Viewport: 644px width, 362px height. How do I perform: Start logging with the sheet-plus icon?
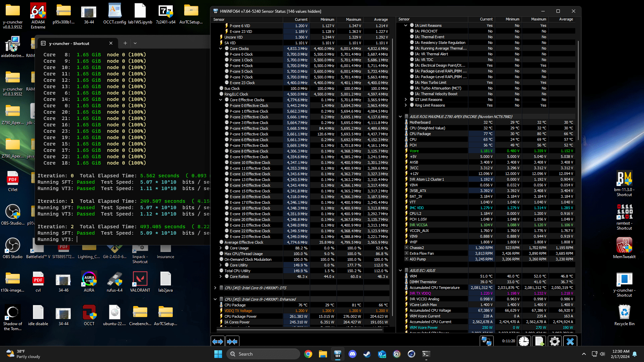point(539,341)
